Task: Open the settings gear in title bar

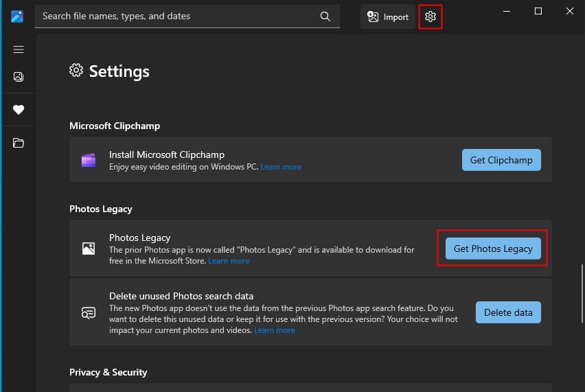Action: 431,16
